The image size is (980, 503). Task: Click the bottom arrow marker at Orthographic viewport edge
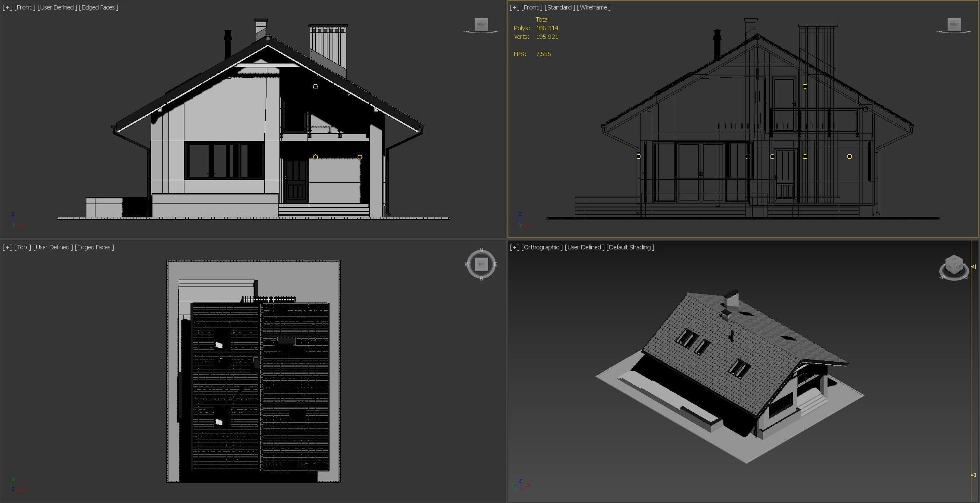[x=974, y=475]
